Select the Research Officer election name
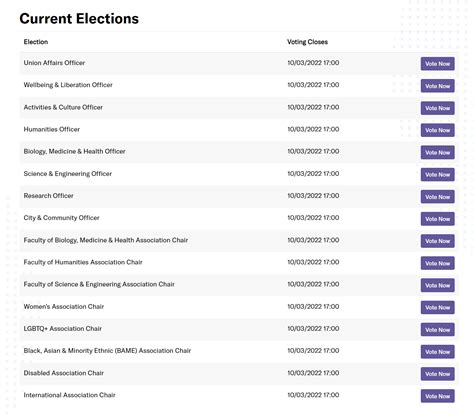Screen dimensions: 474x420 pyautogui.click(x=48, y=196)
